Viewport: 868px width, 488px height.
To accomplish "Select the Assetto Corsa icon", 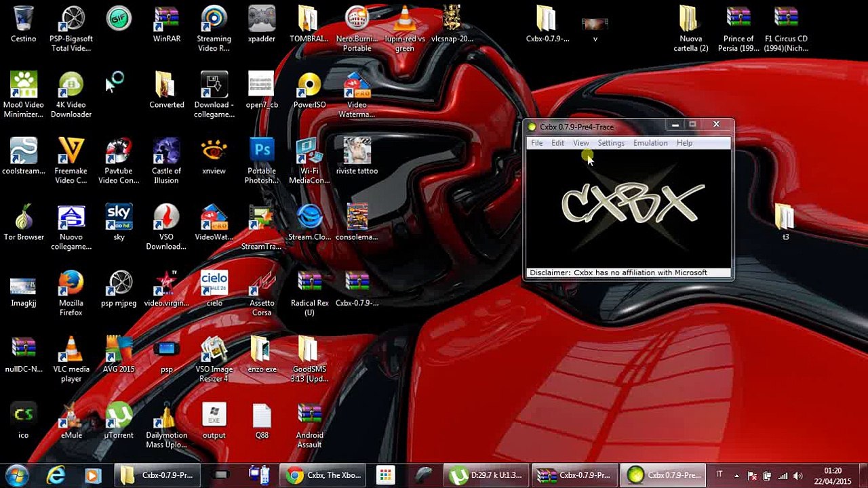I will tap(262, 294).
